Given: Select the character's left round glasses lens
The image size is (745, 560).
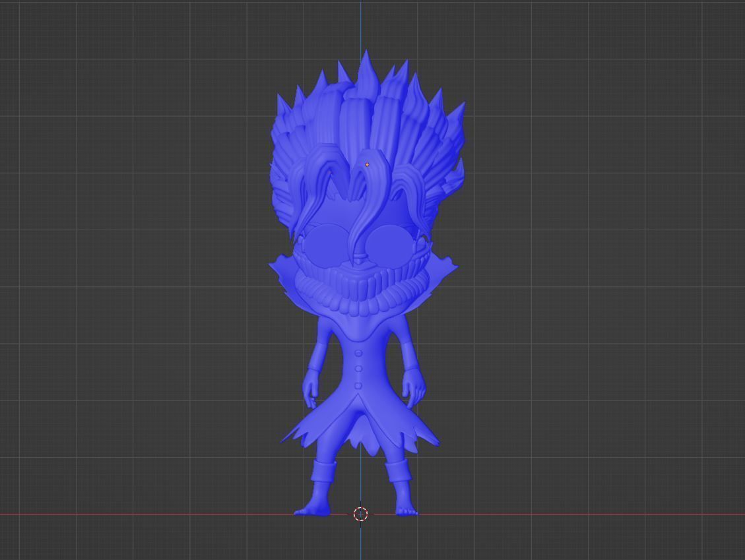Looking at the screenshot, I should [391, 247].
